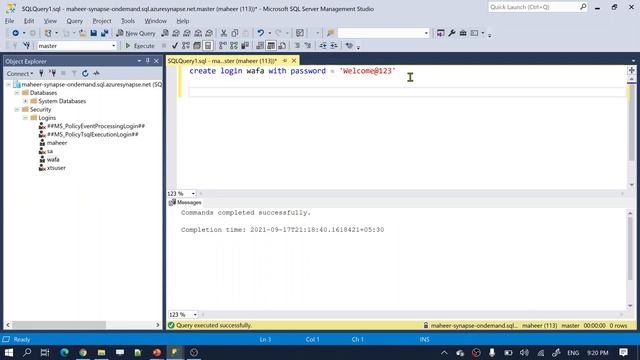Parse the query with the checkmark icon
The height and width of the screenshot is (360, 640).
(175, 46)
